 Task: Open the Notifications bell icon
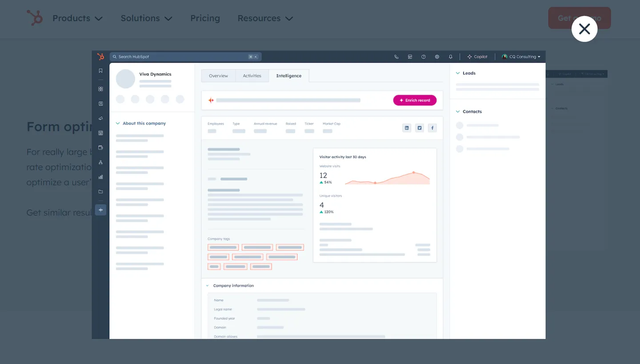point(450,56)
